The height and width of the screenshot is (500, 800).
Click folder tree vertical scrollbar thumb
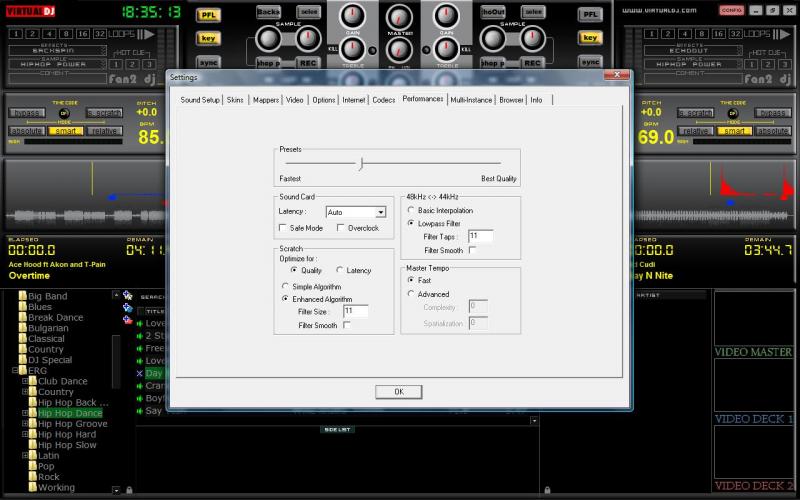[x=116, y=360]
